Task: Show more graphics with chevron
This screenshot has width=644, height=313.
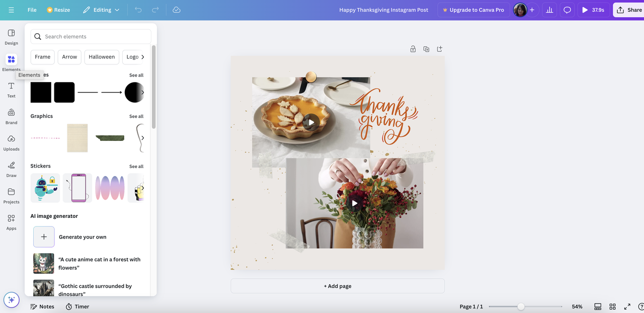Action: pos(142,138)
